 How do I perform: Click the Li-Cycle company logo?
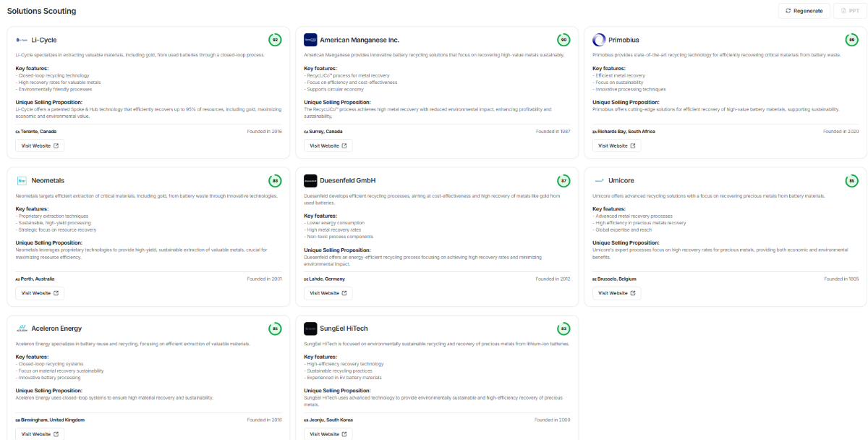coord(22,40)
